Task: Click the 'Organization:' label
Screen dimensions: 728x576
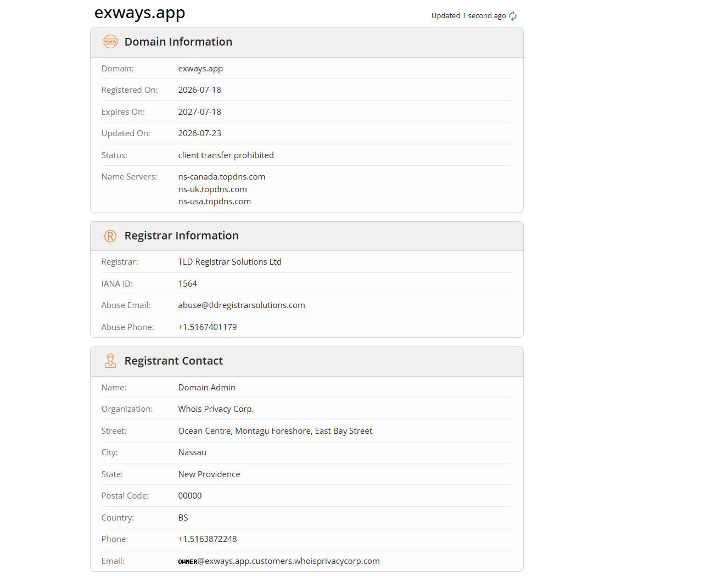Action: (127, 409)
